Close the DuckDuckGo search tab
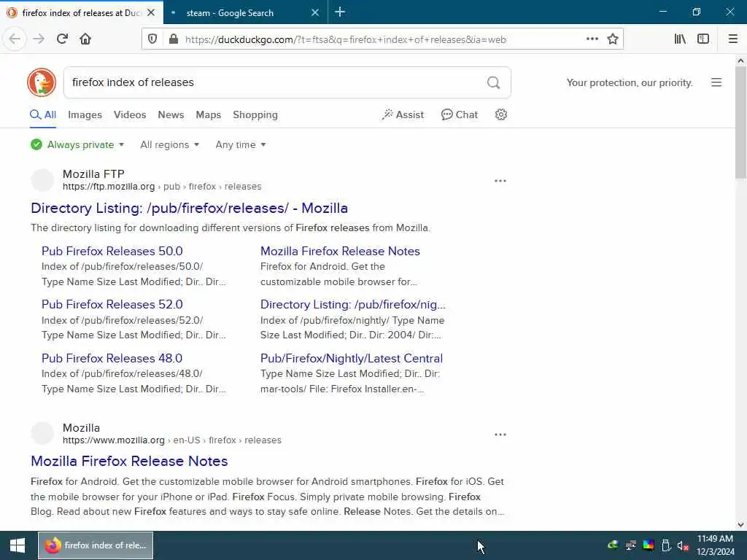747x560 pixels. coord(151,13)
